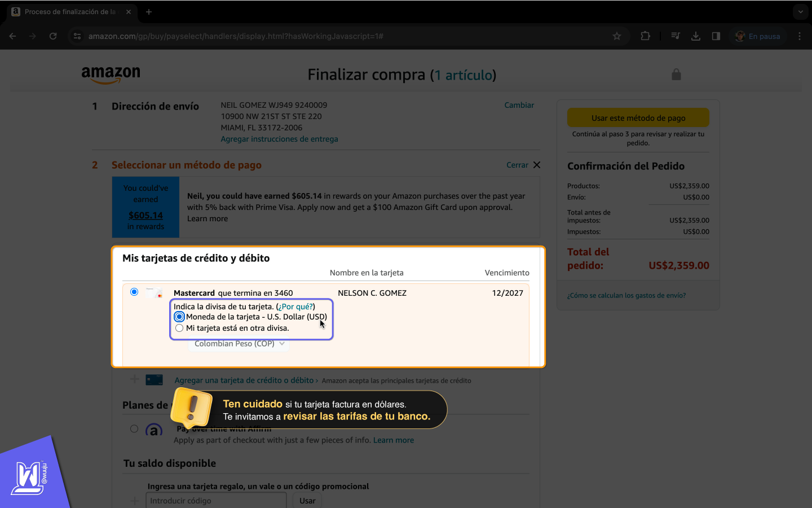The image size is (812, 508).
Task: Collapse payment section with Cerrar
Action: [523, 165]
